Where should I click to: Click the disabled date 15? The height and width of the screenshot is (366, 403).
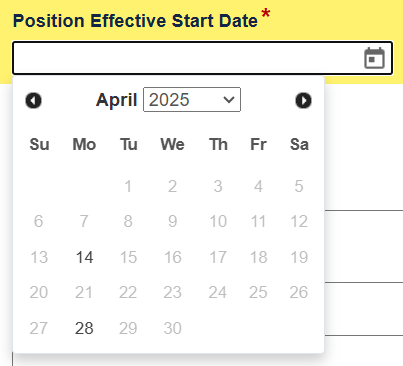pos(128,257)
